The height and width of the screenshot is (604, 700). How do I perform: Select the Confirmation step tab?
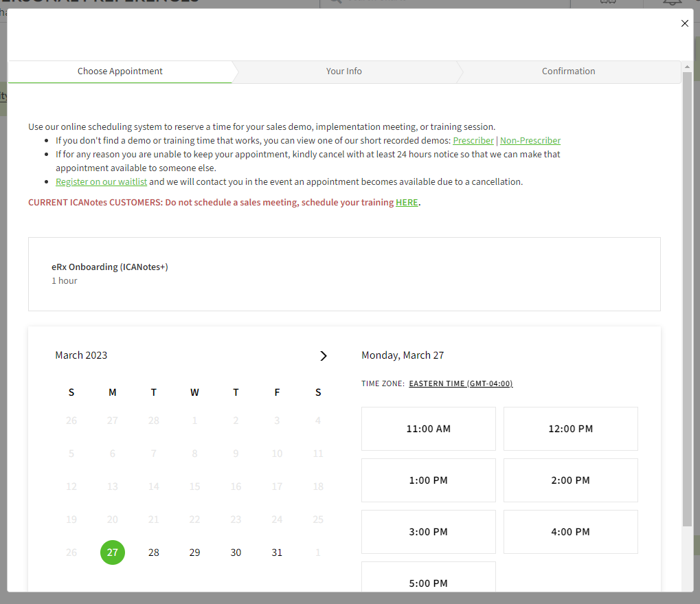568,71
